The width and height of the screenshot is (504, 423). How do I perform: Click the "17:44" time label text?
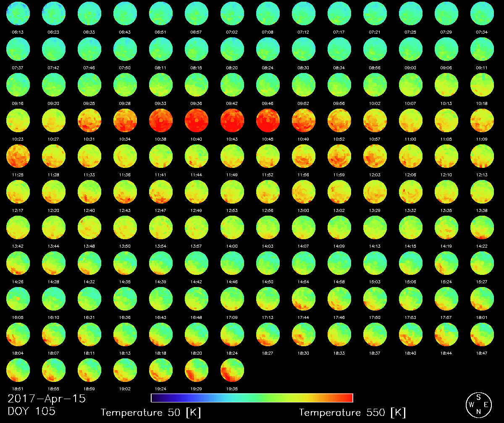[x=304, y=317]
